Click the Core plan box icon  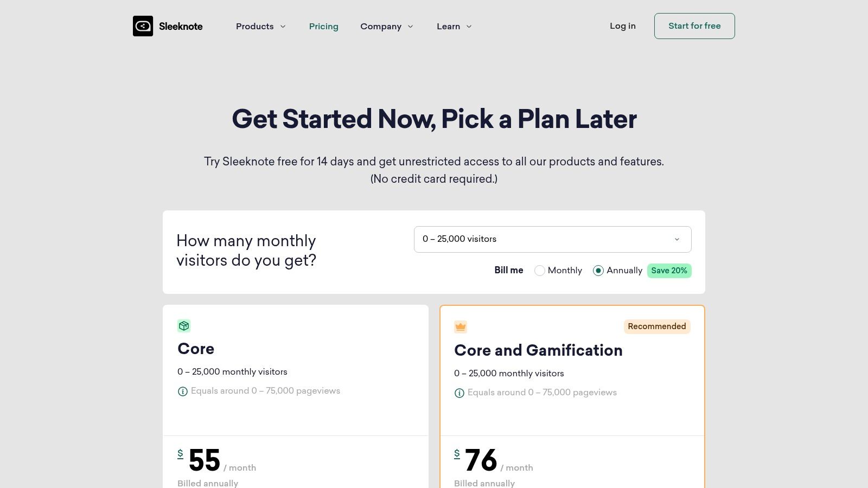point(184,326)
